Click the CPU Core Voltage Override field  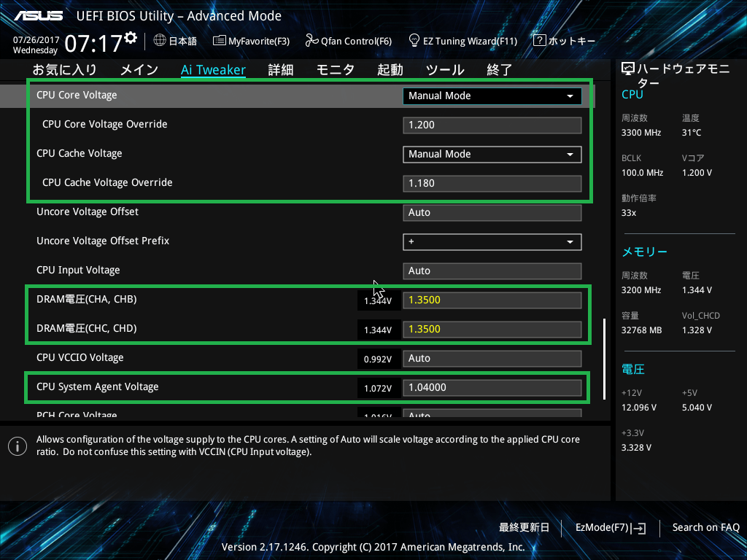click(492, 125)
